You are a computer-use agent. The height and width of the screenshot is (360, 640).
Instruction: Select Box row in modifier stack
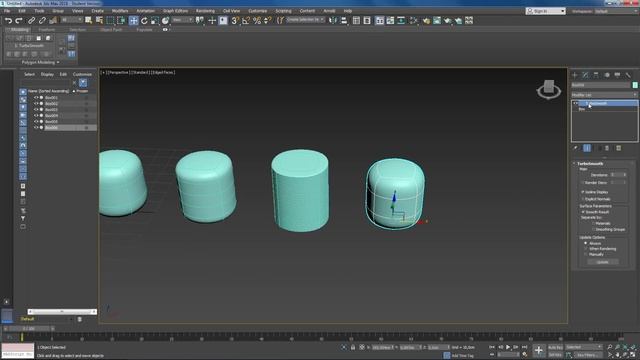(x=605, y=109)
